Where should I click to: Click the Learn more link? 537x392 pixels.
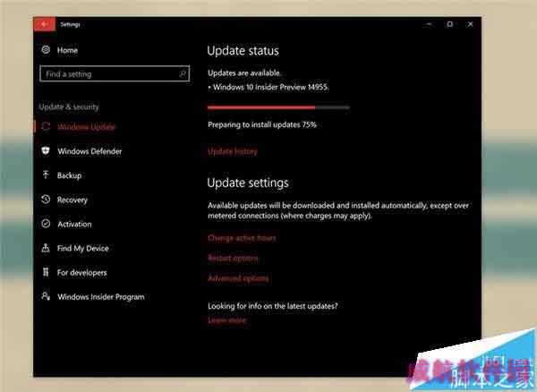click(226, 320)
